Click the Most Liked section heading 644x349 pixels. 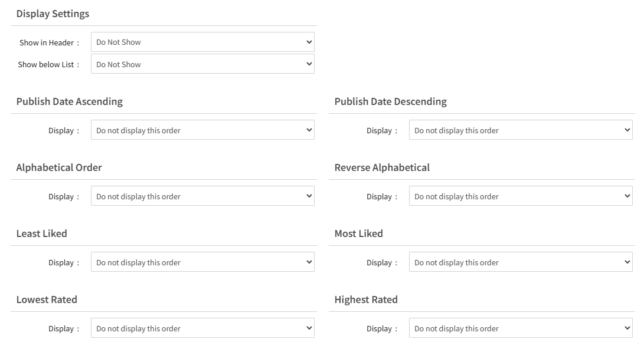358,233
